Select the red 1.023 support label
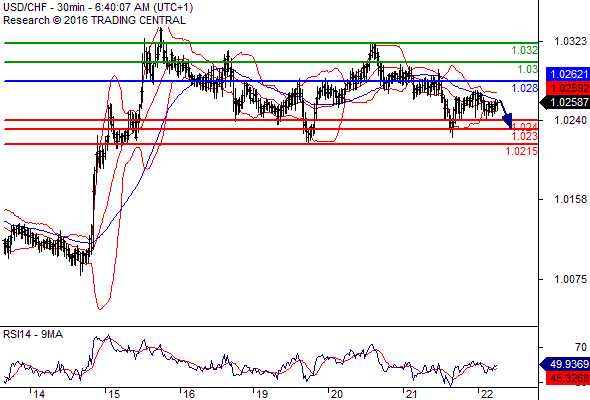The height and width of the screenshot is (400, 590). (525, 136)
